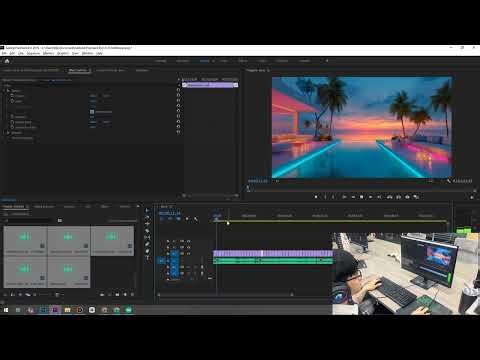This screenshot has width=480, height=360.
Task: Select the Pen tool
Action: point(147,244)
